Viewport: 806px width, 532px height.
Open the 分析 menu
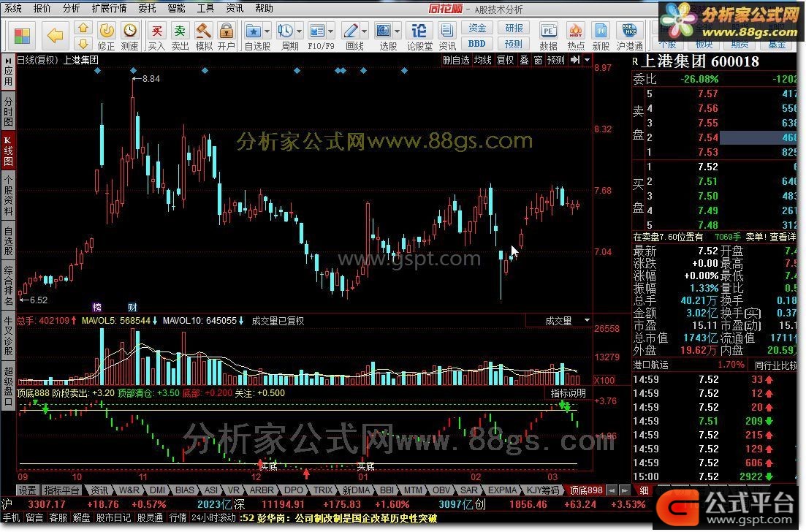72,8
